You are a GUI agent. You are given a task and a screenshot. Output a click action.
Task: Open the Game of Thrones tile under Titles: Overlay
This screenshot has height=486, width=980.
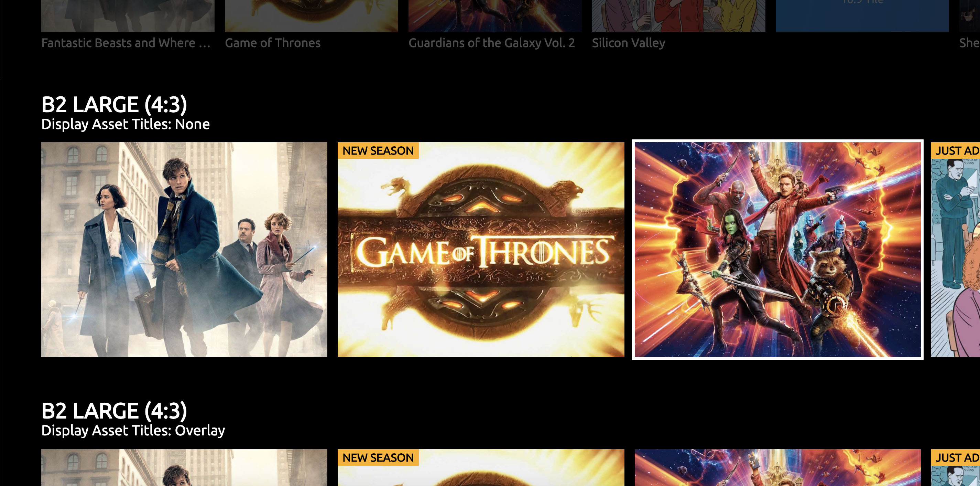tap(481, 468)
